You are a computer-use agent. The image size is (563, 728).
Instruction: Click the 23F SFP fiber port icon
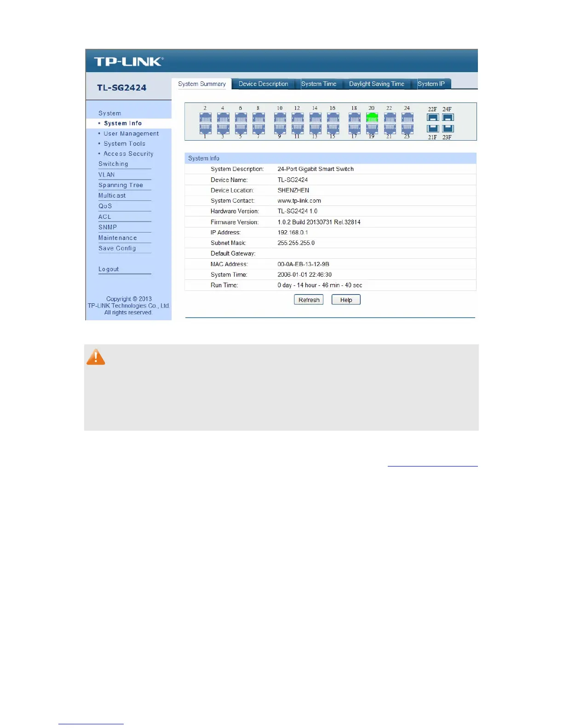click(x=448, y=129)
